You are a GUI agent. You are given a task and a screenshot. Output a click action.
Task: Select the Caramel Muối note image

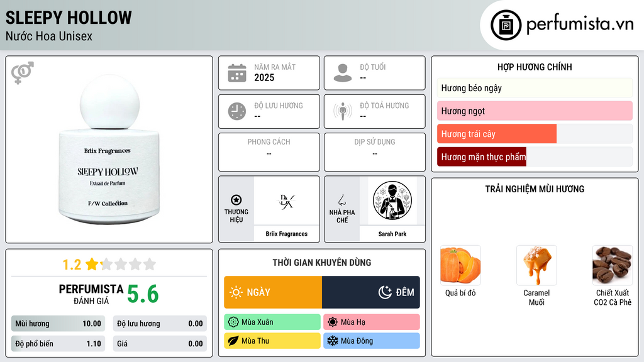[536, 265]
